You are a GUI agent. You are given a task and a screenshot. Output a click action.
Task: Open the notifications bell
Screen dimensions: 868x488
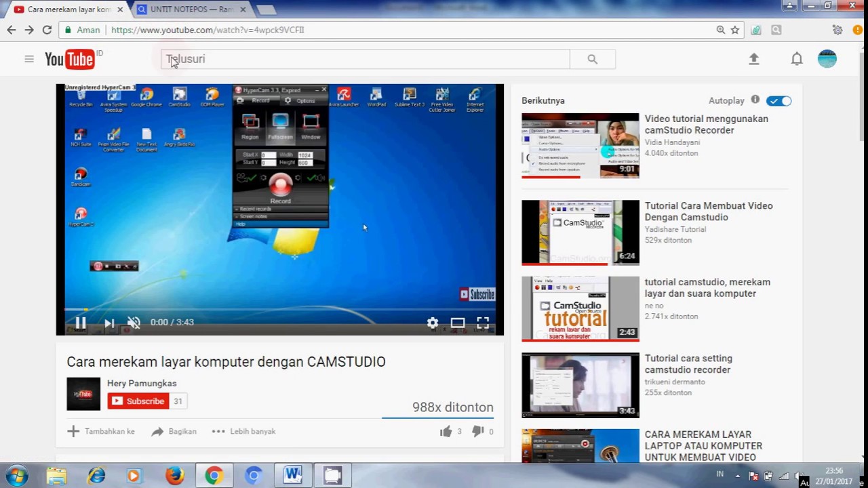(x=797, y=59)
